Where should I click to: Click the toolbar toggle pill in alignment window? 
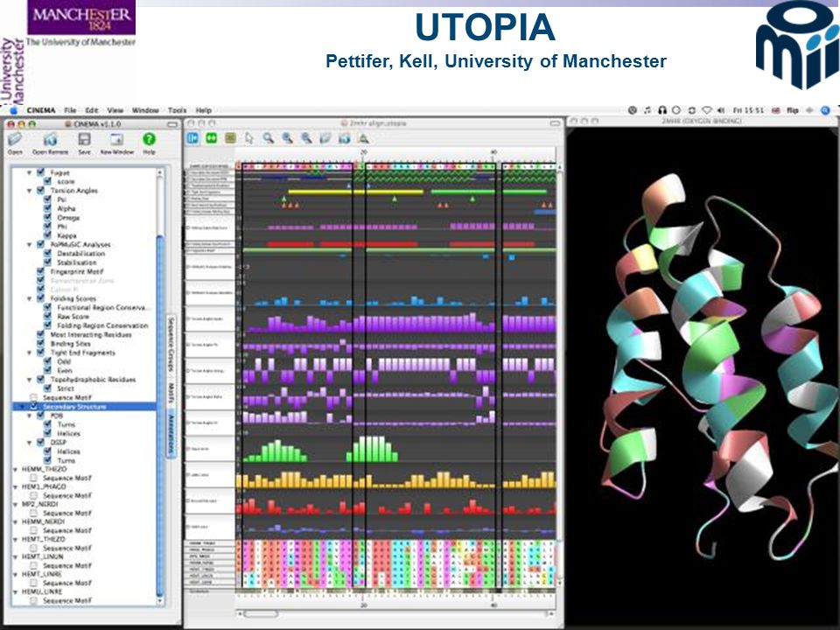[x=555, y=123]
